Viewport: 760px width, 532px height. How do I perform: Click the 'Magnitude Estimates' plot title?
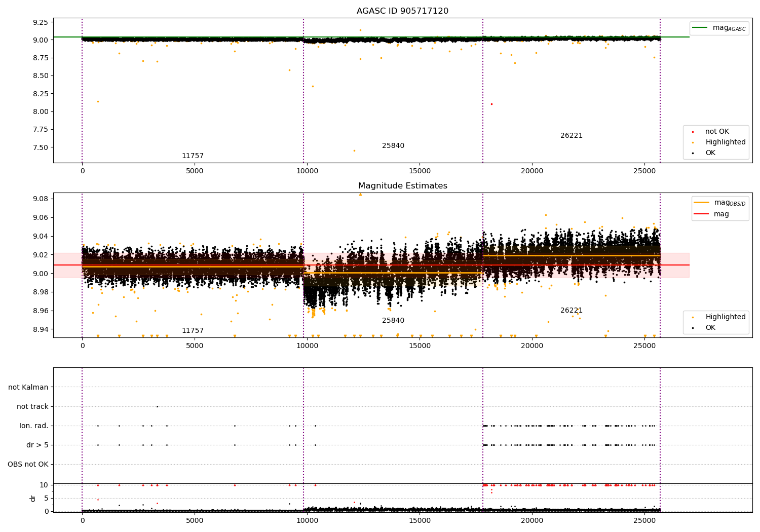(x=402, y=186)
